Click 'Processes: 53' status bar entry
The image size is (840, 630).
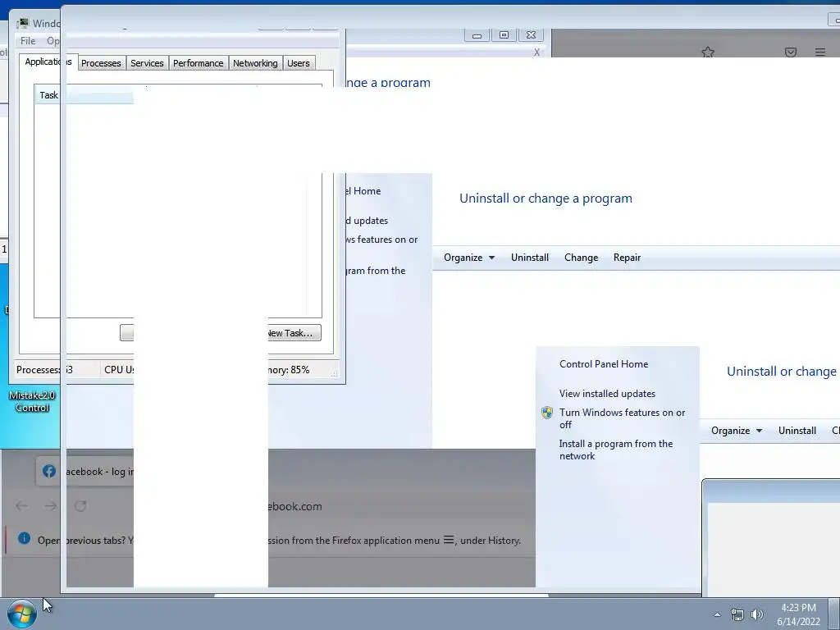44,370
